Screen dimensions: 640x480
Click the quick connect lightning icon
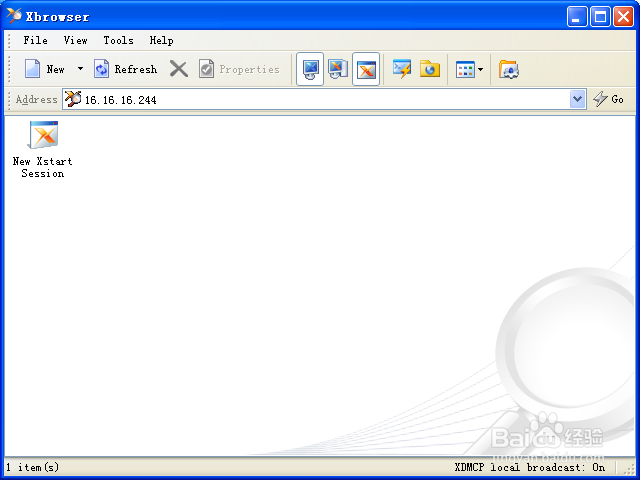(402, 69)
